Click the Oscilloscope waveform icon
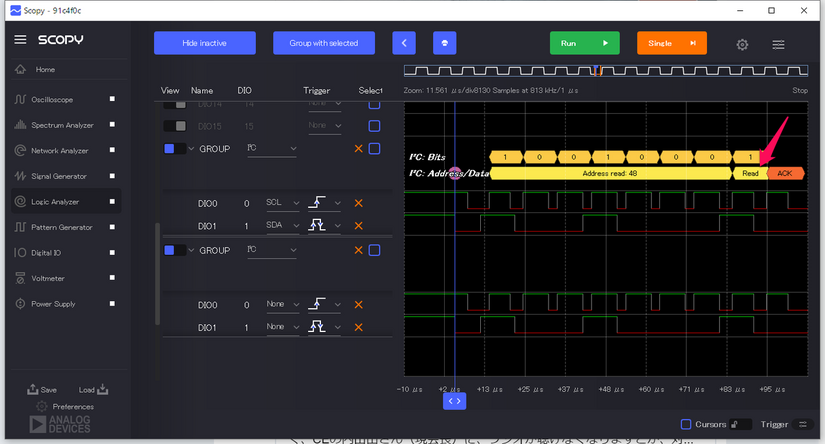The height and width of the screenshot is (444, 825). coord(20,99)
